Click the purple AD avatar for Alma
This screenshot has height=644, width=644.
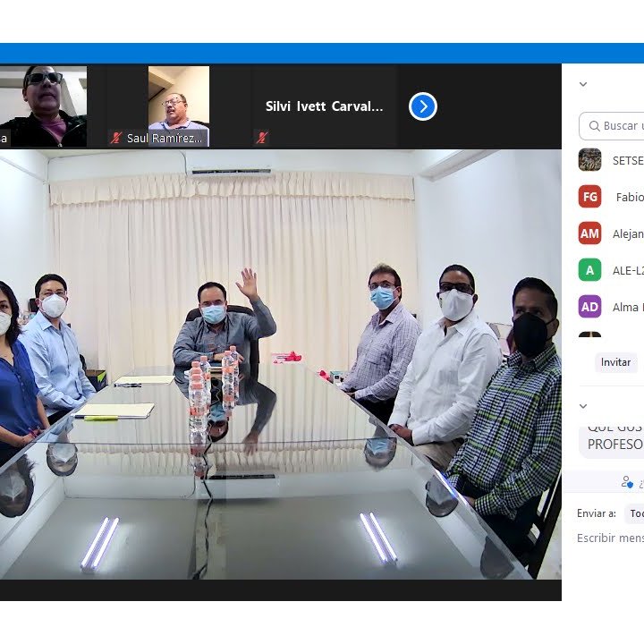tap(589, 307)
